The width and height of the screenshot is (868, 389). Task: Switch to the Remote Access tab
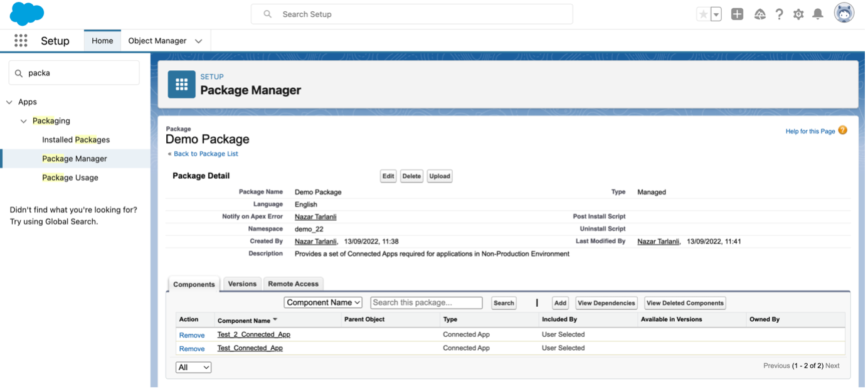(x=293, y=284)
